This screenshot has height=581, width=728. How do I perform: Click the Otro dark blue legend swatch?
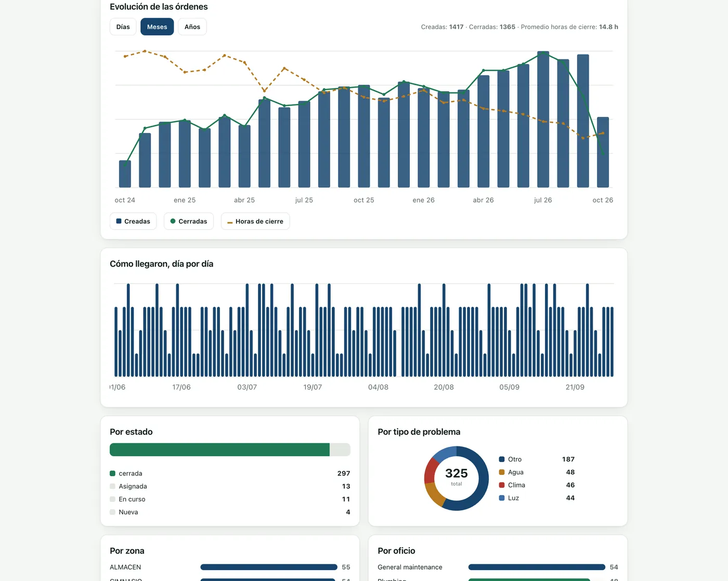pyautogui.click(x=502, y=459)
